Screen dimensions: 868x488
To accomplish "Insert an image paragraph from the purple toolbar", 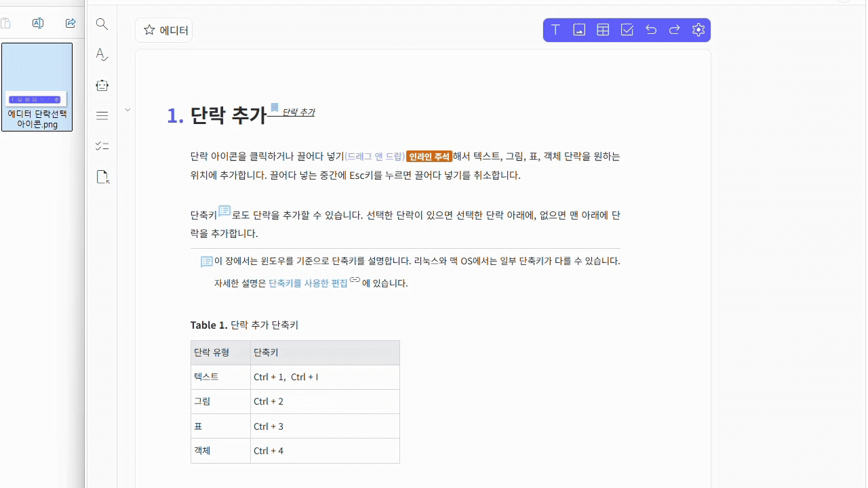I will pos(579,30).
